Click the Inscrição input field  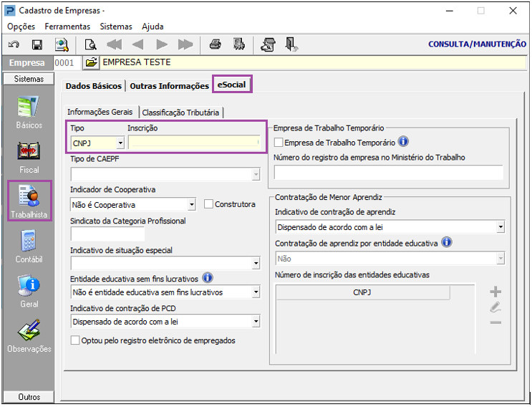[x=194, y=143]
